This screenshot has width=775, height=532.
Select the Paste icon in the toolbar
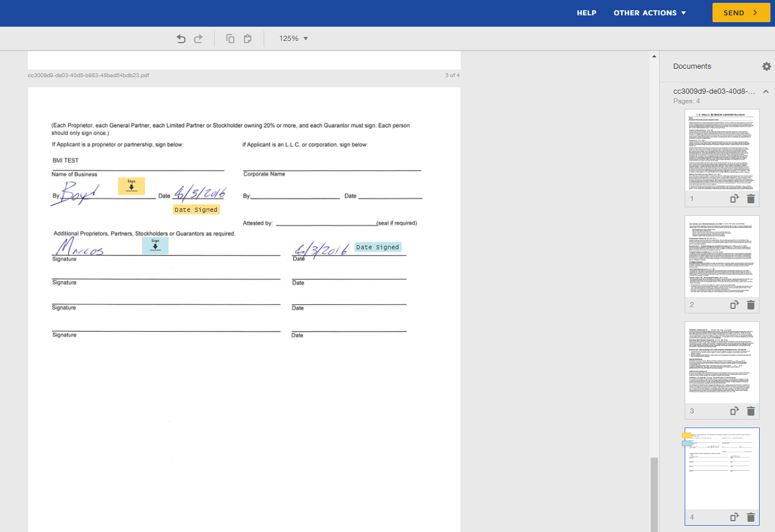(x=247, y=38)
